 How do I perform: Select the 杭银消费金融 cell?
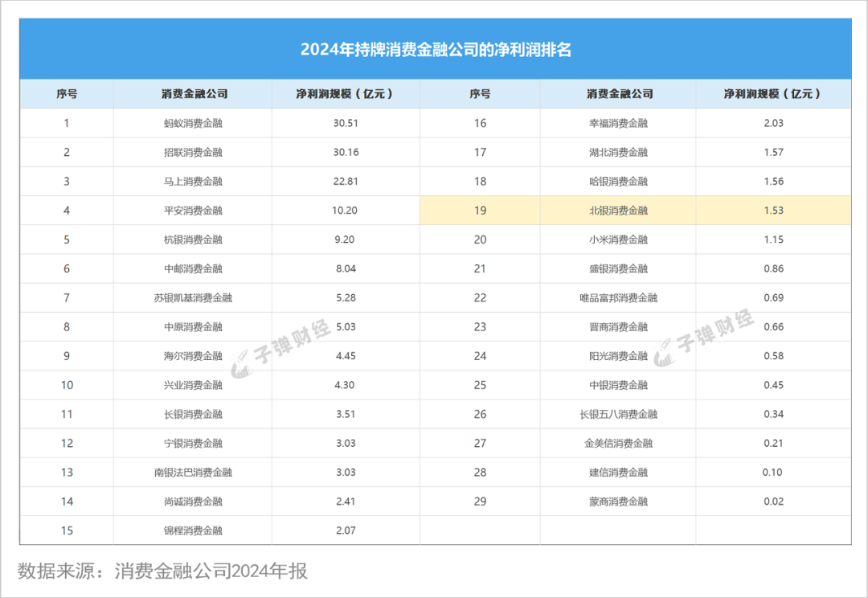coord(193,240)
